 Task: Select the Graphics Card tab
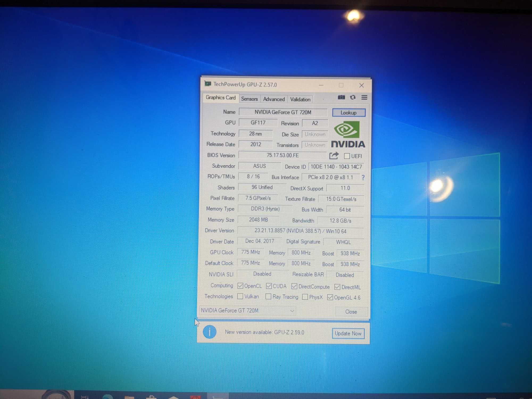[221, 98]
